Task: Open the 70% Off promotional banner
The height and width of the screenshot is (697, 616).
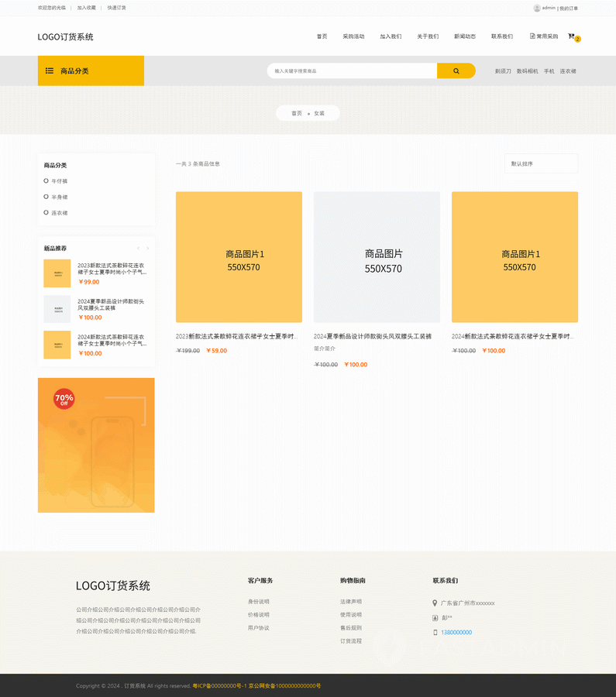Action: tap(96, 445)
